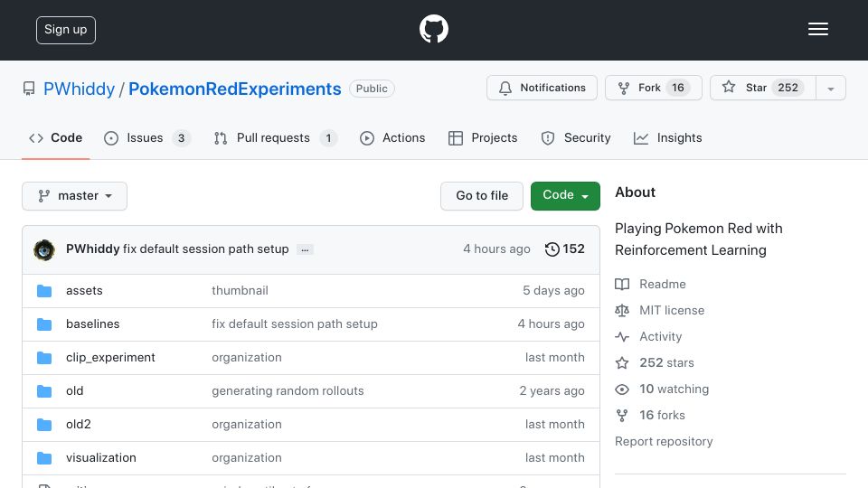
Task: Open the visualization folder name
Action: tap(100, 458)
